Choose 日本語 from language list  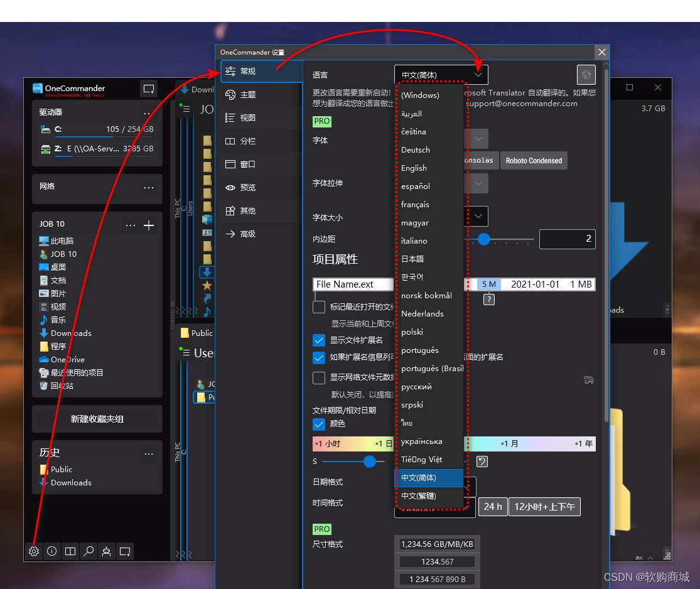429,259
